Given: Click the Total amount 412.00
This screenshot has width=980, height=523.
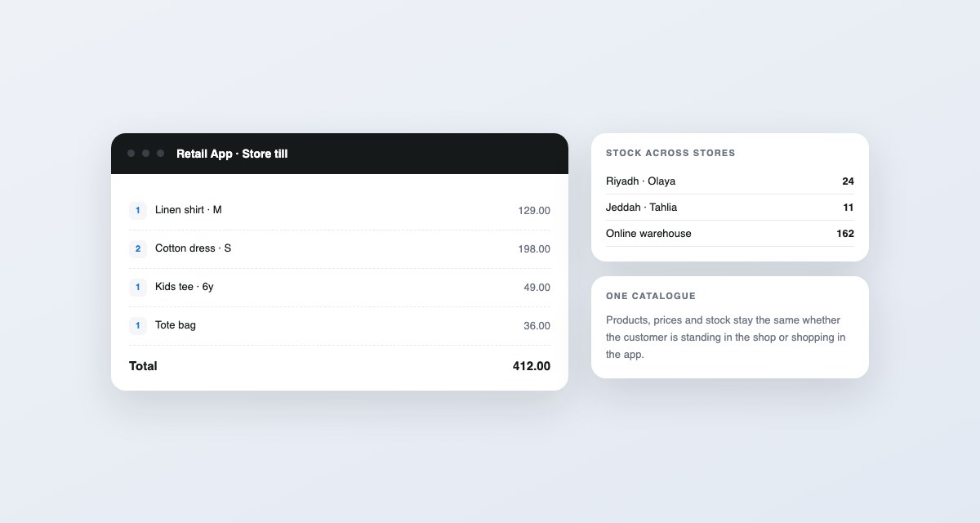Looking at the screenshot, I should pos(532,366).
